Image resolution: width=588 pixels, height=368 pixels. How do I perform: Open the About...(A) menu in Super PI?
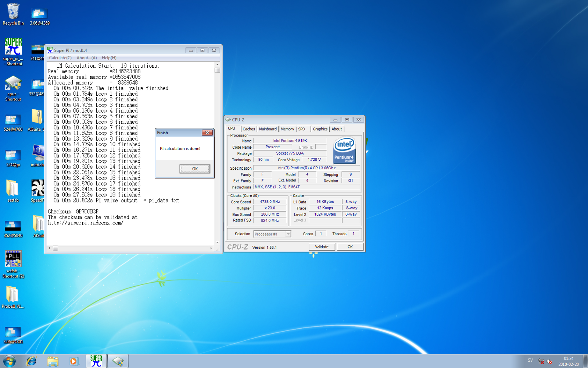coord(87,58)
